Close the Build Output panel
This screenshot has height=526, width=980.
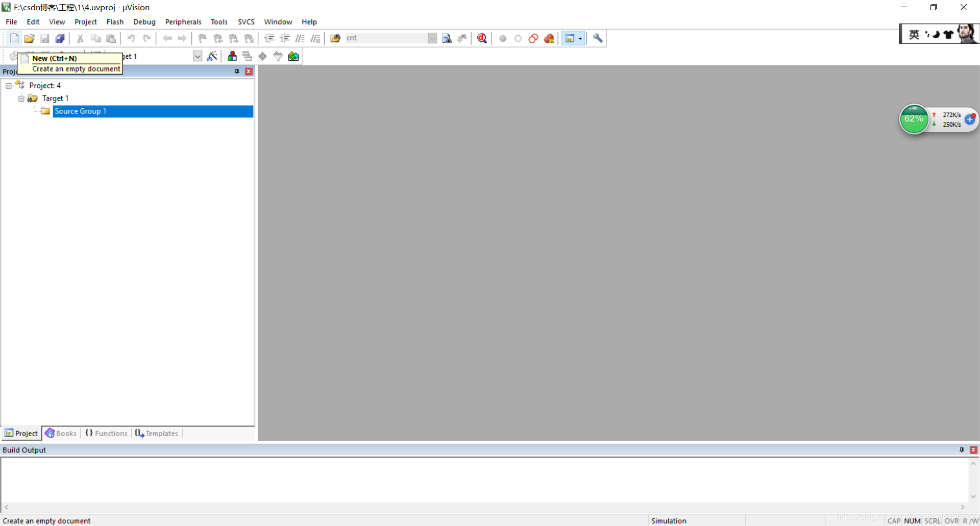point(973,450)
